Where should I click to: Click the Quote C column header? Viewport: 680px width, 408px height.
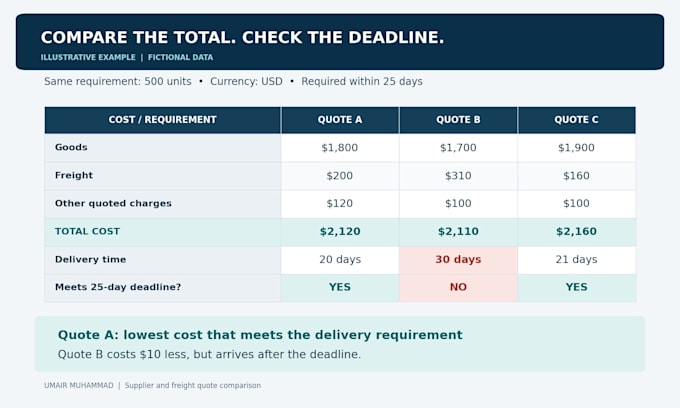point(576,120)
